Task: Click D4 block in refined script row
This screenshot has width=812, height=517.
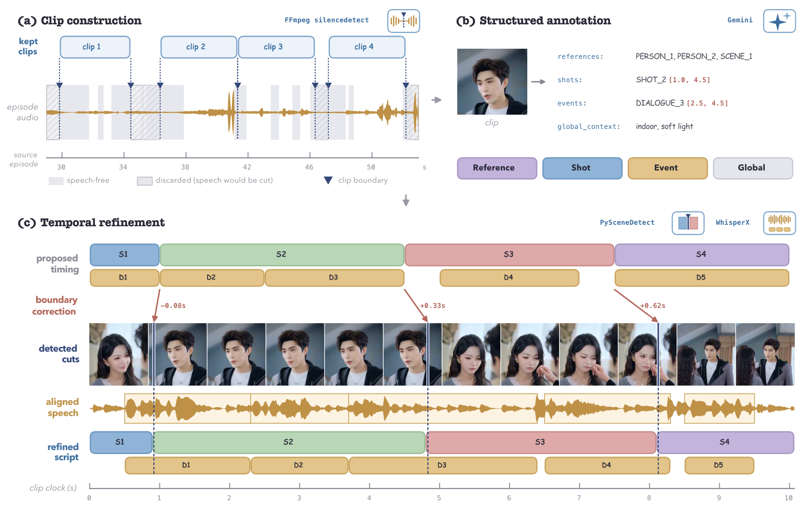Action: (x=607, y=466)
